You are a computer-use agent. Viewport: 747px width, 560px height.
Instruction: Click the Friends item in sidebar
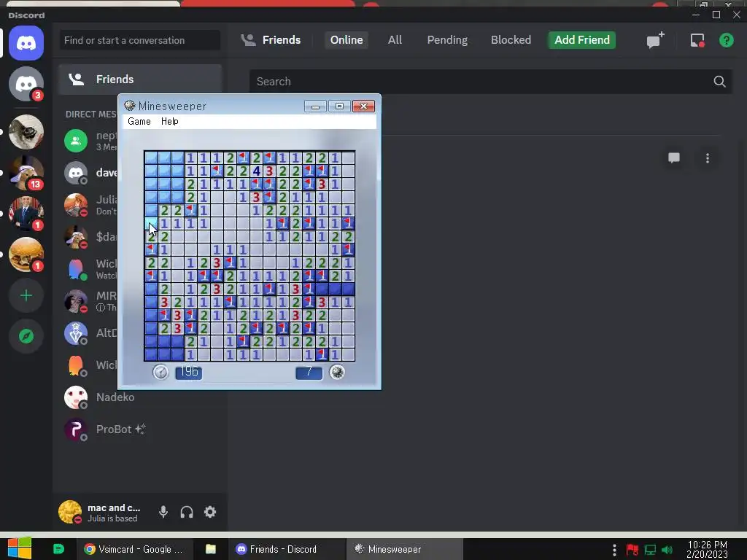tap(140, 79)
